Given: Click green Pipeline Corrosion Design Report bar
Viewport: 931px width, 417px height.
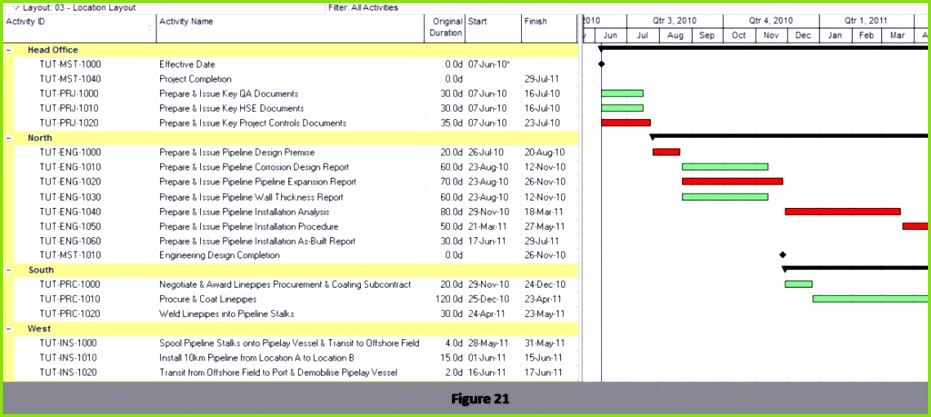Looking at the screenshot, I should [x=725, y=167].
